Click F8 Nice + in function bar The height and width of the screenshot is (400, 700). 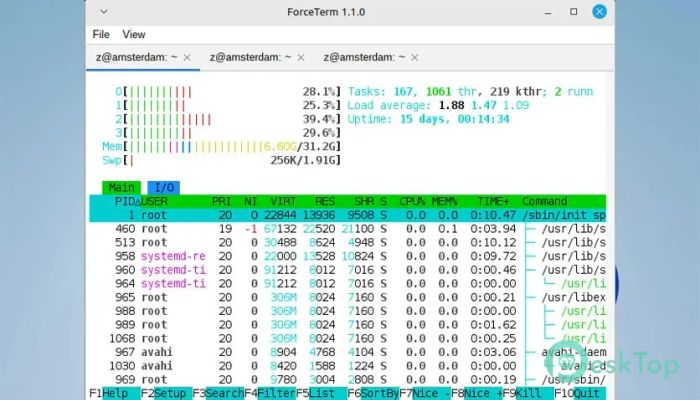tap(476, 393)
